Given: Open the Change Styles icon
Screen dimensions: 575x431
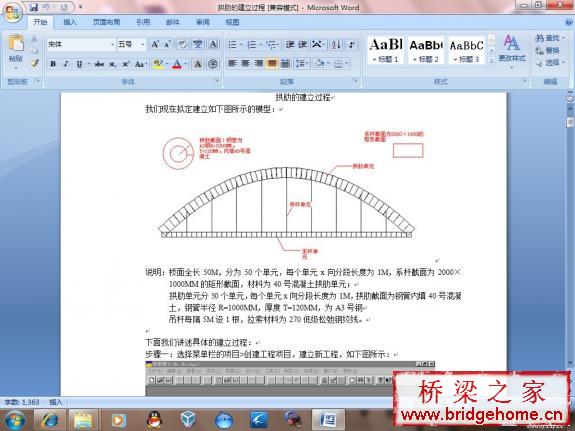Looking at the screenshot, I should coord(512,49).
